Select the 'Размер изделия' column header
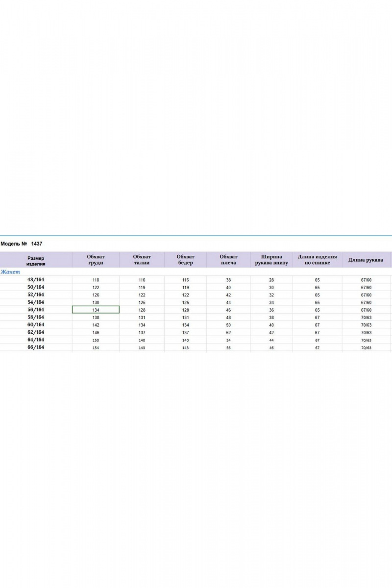Image resolution: width=392 pixels, height=588 pixels. pyautogui.click(x=36, y=260)
